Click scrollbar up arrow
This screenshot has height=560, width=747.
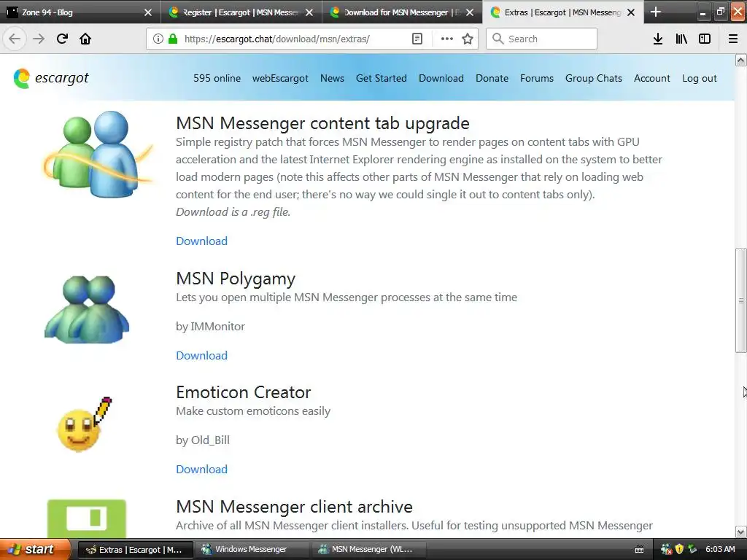741,60
